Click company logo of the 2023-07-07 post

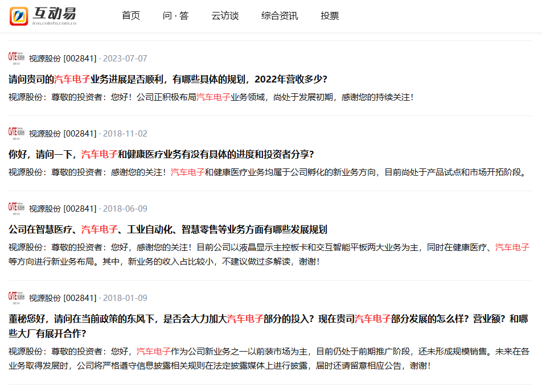[x=17, y=58]
